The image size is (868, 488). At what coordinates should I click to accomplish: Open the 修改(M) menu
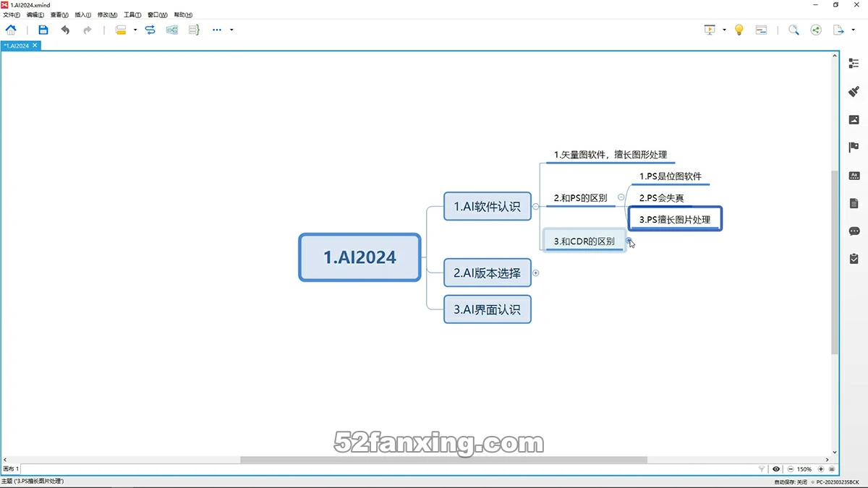[107, 14]
